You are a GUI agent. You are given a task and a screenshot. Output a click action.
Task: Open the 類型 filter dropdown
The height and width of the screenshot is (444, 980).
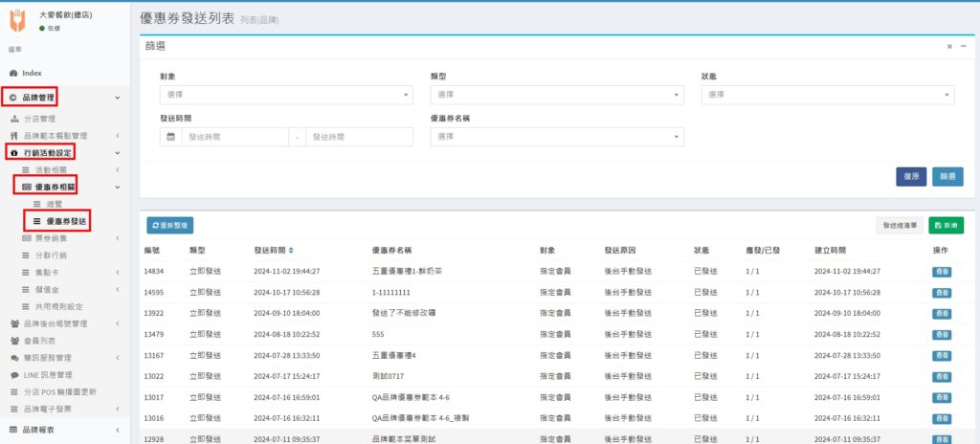pyautogui.click(x=557, y=95)
